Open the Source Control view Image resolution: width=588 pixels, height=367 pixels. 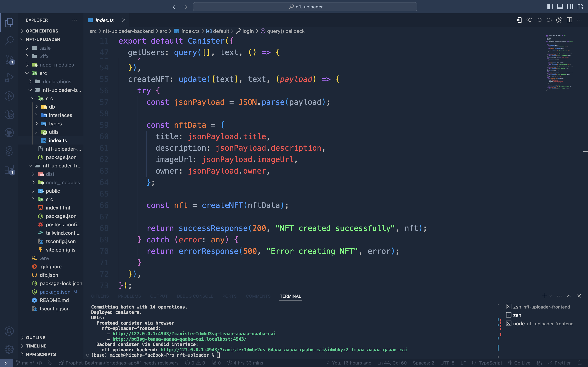[9, 59]
